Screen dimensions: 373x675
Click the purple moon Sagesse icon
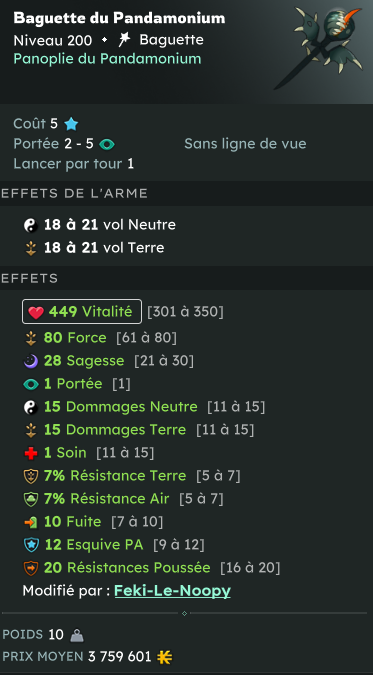(31, 361)
